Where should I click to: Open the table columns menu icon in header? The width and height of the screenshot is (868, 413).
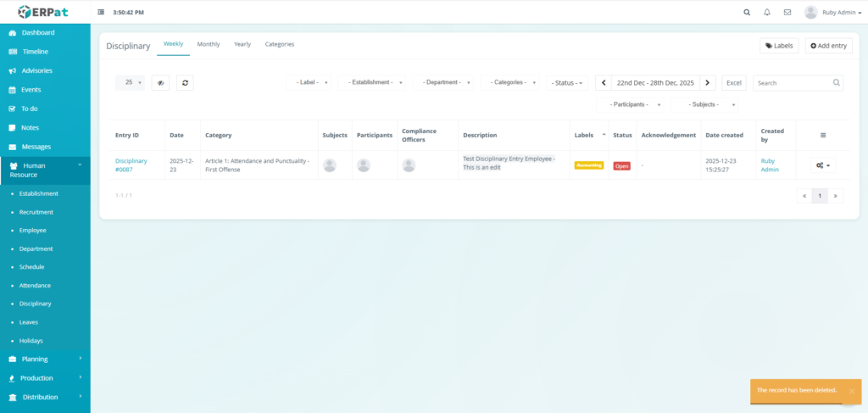click(823, 135)
